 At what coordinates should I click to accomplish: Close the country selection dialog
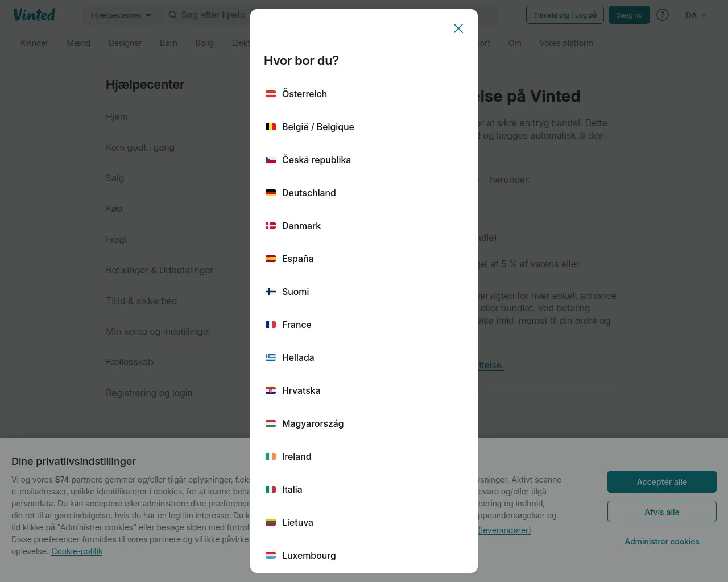pyautogui.click(x=458, y=28)
